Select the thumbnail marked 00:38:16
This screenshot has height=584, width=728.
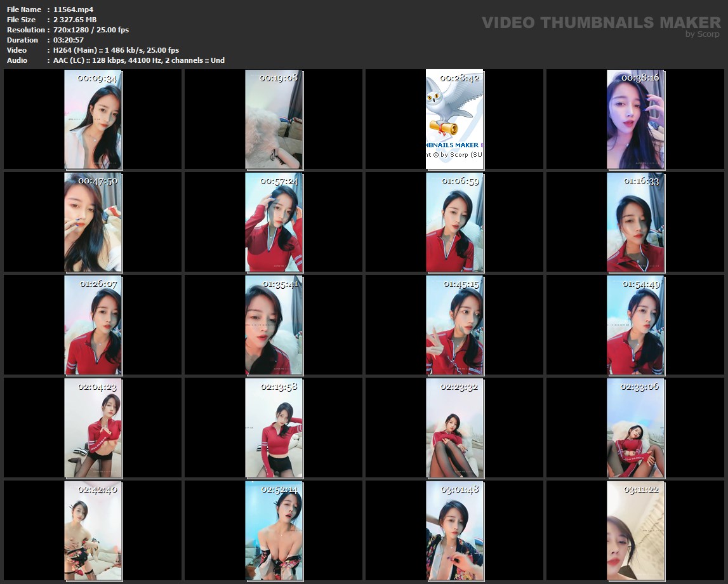pos(635,119)
